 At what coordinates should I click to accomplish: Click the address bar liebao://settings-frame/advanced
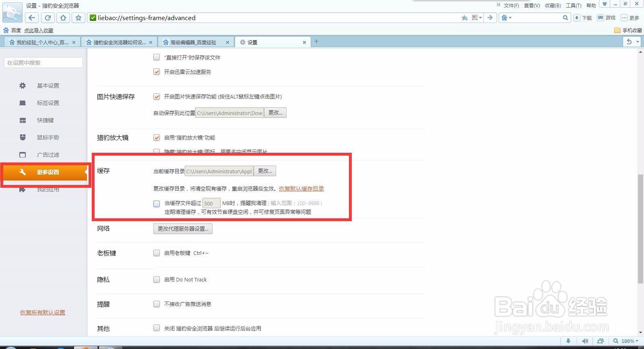pos(274,18)
